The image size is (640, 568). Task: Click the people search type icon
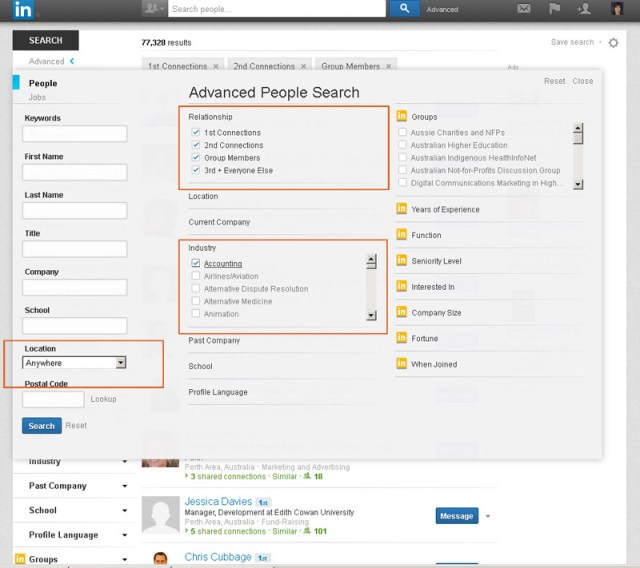tap(155, 8)
